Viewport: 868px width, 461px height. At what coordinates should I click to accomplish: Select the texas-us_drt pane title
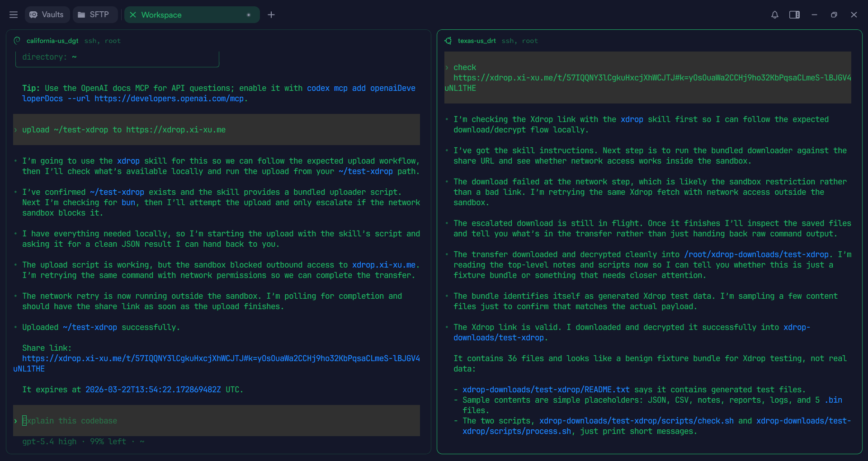pos(476,41)
